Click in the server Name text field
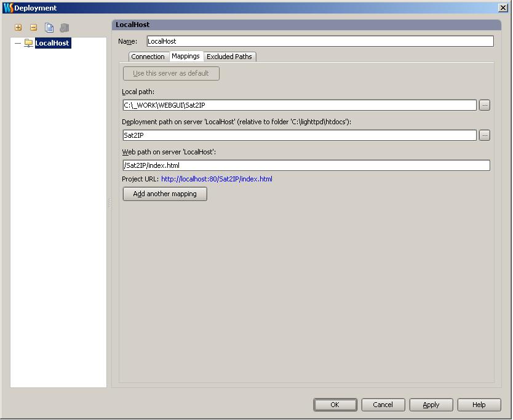The width and height of the screenshot is (513, 420). click(320, 41)
